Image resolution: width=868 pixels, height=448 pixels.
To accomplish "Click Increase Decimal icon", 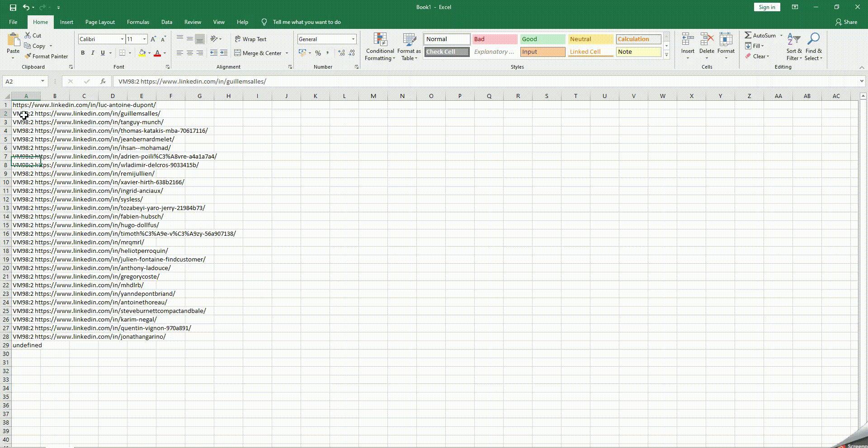I will pos(341,53).
